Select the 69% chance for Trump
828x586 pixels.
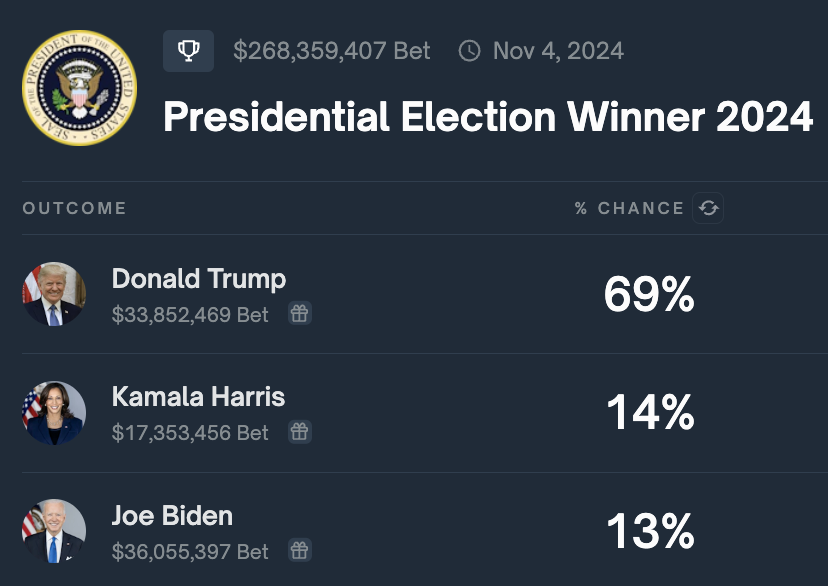(649, 295)
